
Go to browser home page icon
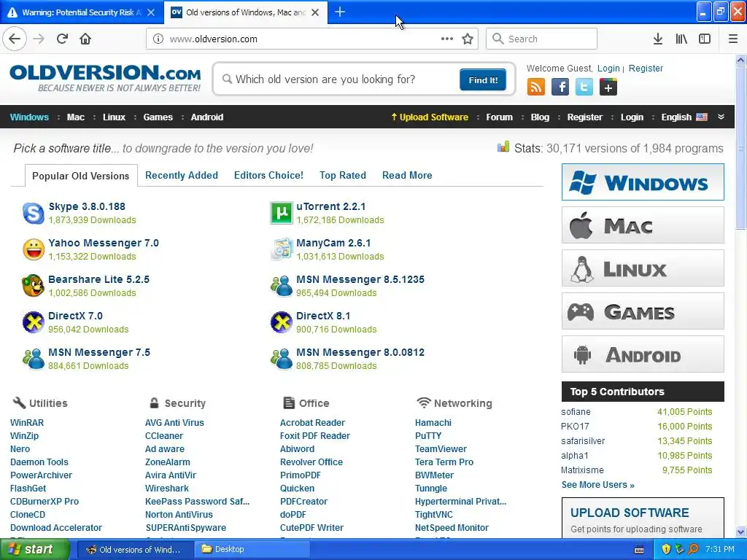85,39
